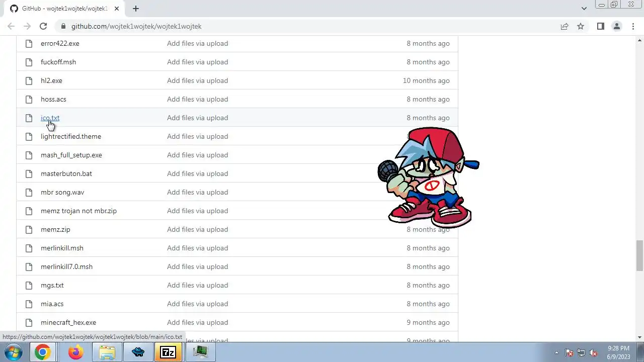Open memz trojan not mbr.zip link
The width and height of the screenshot is (644, 362).
click(x=78, y=211)
